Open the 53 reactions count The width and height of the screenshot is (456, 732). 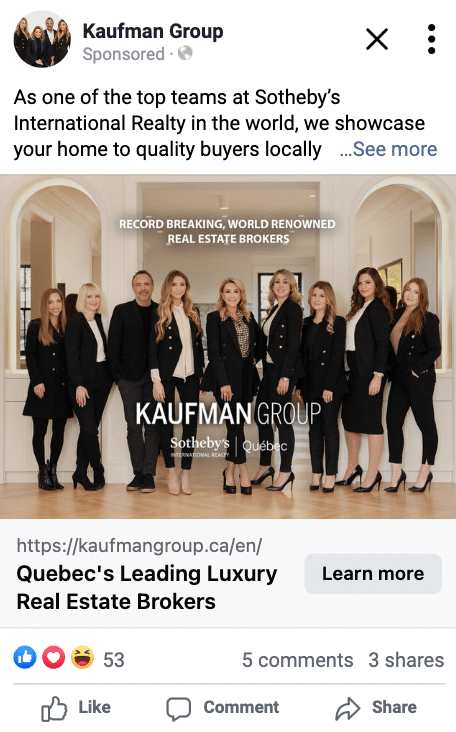[x=114, y=660]
